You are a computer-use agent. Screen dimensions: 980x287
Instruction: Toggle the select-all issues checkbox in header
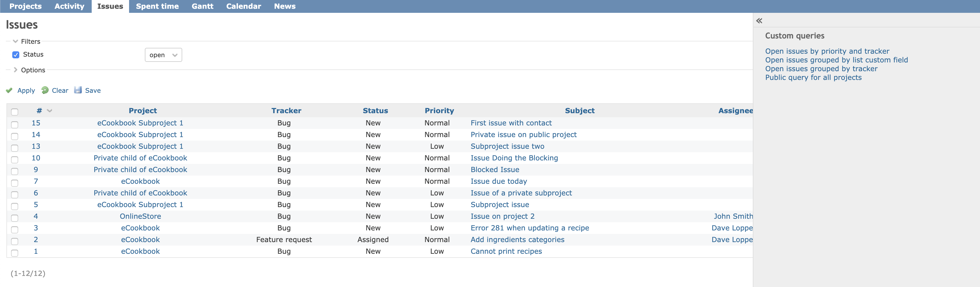(x=15, y=112)
